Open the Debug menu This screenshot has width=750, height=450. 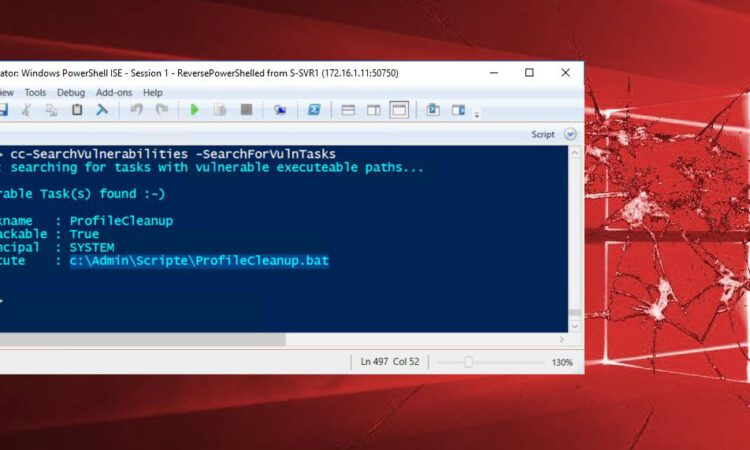click(71, 92)
